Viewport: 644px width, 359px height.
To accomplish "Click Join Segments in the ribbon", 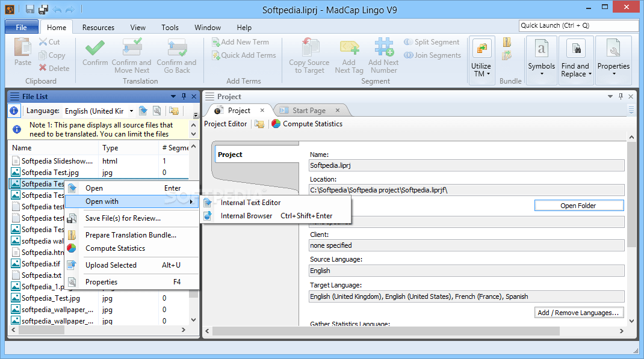I will click(x=433, y=55).
